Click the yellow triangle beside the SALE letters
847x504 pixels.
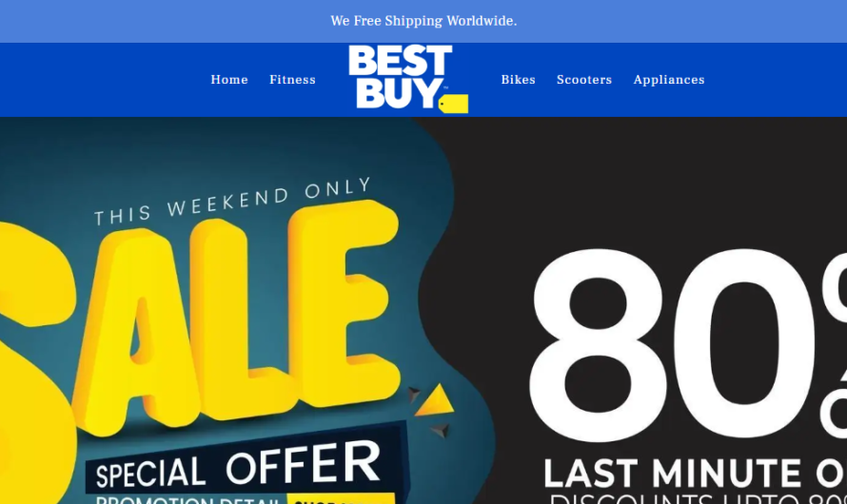[x=435, y=400]
